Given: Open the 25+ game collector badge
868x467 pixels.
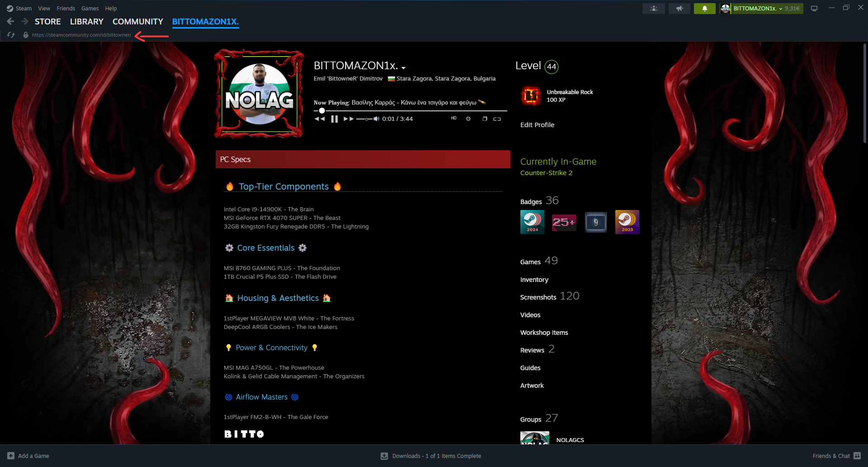Looking at the screenshot, I should [x=564, y=222].
